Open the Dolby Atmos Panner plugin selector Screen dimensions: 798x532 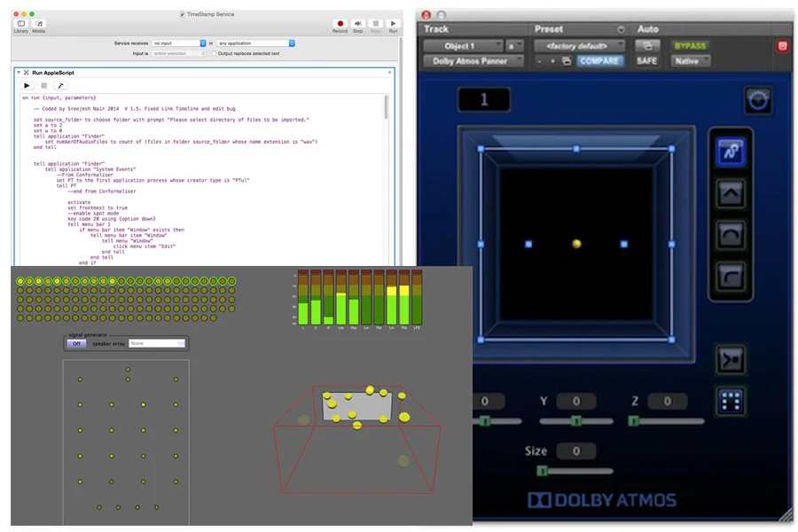[x=473, y=61]
